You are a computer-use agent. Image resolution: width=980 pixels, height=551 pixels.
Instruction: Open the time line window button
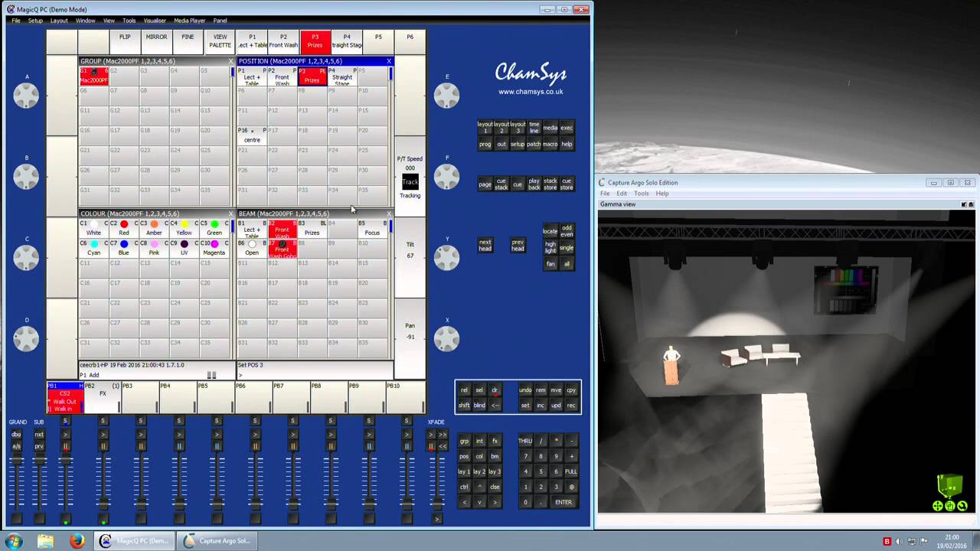pos(534,128)
